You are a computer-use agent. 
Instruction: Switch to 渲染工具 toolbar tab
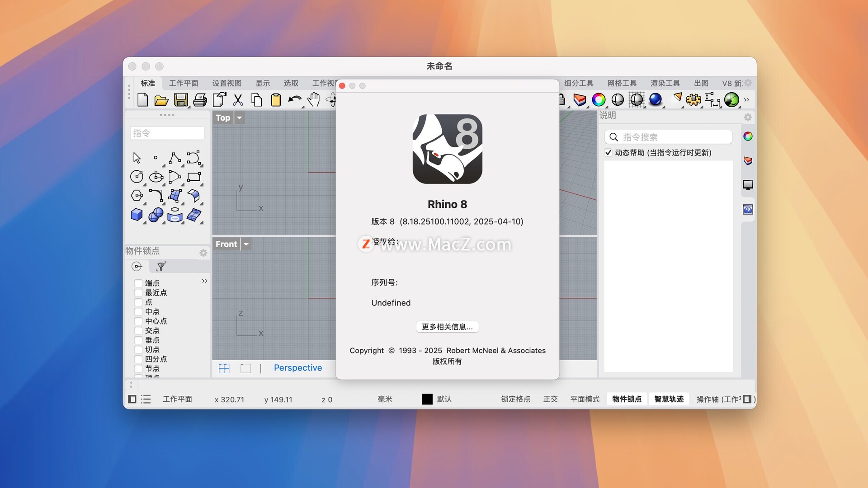tap(665, 83)
